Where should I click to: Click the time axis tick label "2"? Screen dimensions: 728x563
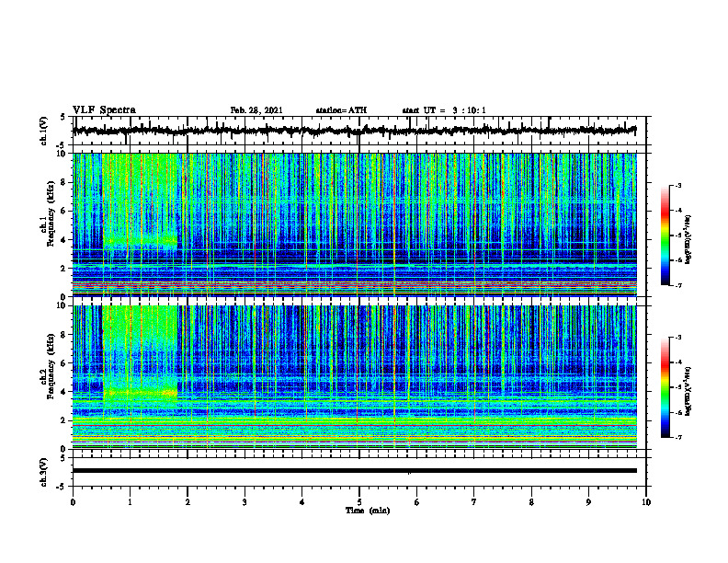coord(188,502)
